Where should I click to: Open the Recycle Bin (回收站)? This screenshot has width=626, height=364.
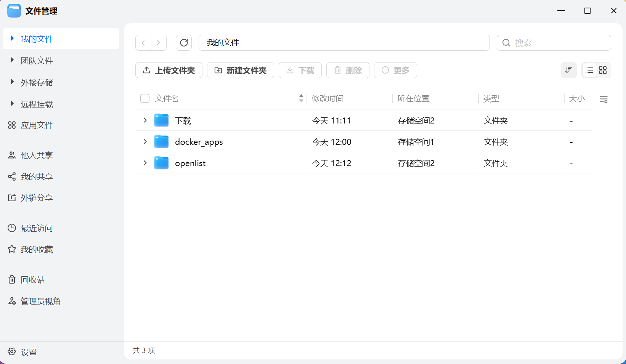coord(32,280)
